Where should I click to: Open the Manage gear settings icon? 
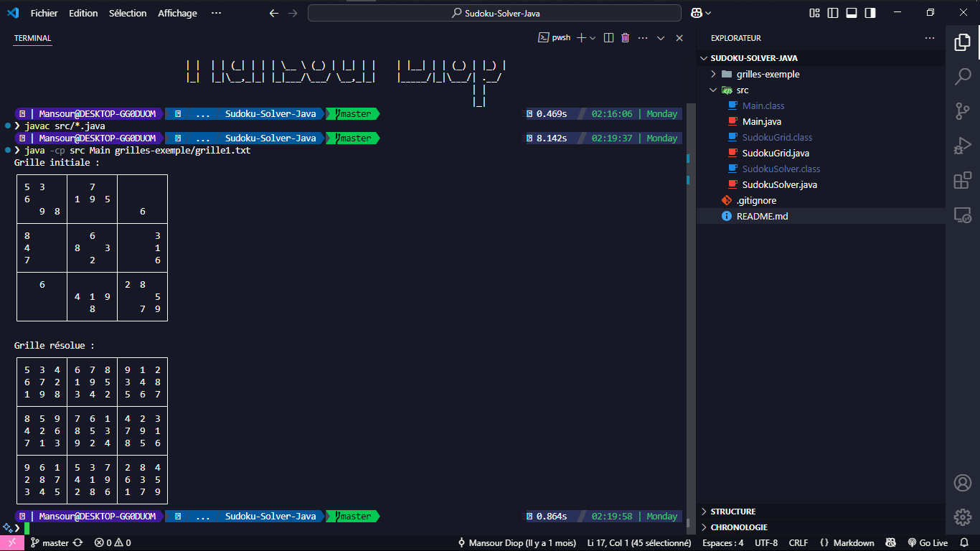(962, 517)
